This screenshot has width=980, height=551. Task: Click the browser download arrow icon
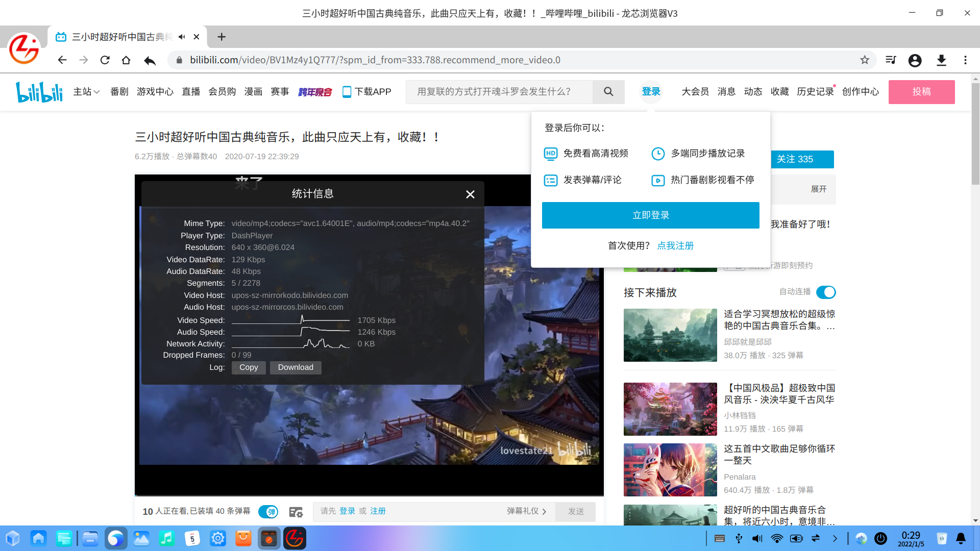tap(941, 60)
